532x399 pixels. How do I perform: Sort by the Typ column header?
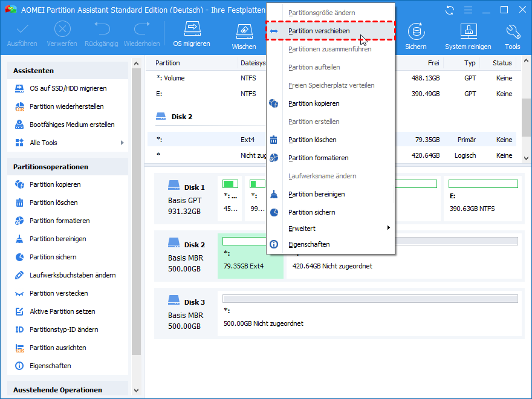470,63
